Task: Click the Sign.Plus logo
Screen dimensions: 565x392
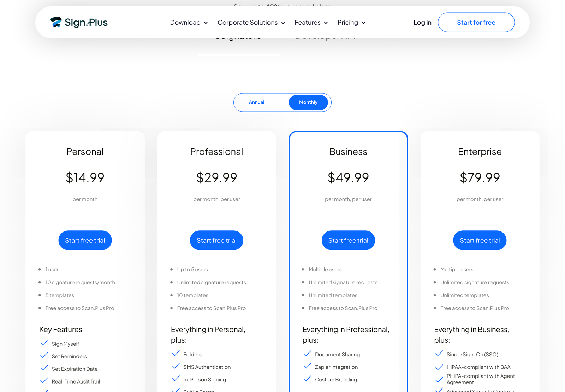Action: (x=79, y=22)
